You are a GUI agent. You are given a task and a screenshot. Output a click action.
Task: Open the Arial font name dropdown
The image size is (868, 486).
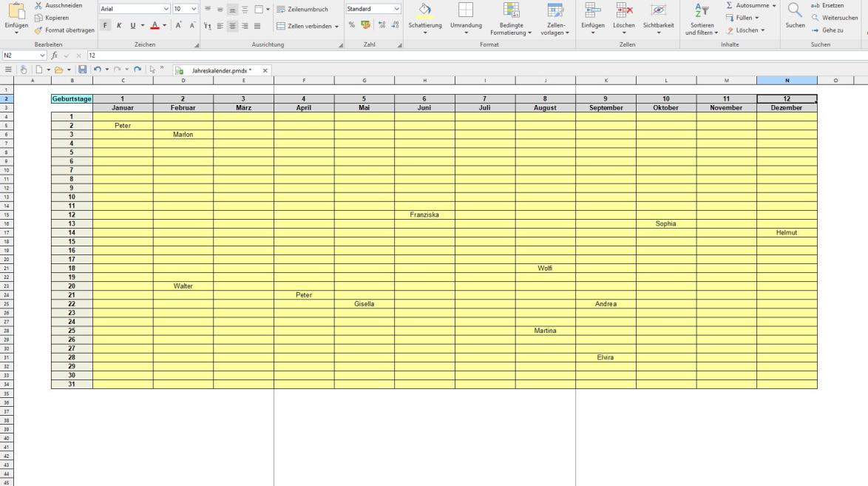pyautogui.click(x=166, y=9)
